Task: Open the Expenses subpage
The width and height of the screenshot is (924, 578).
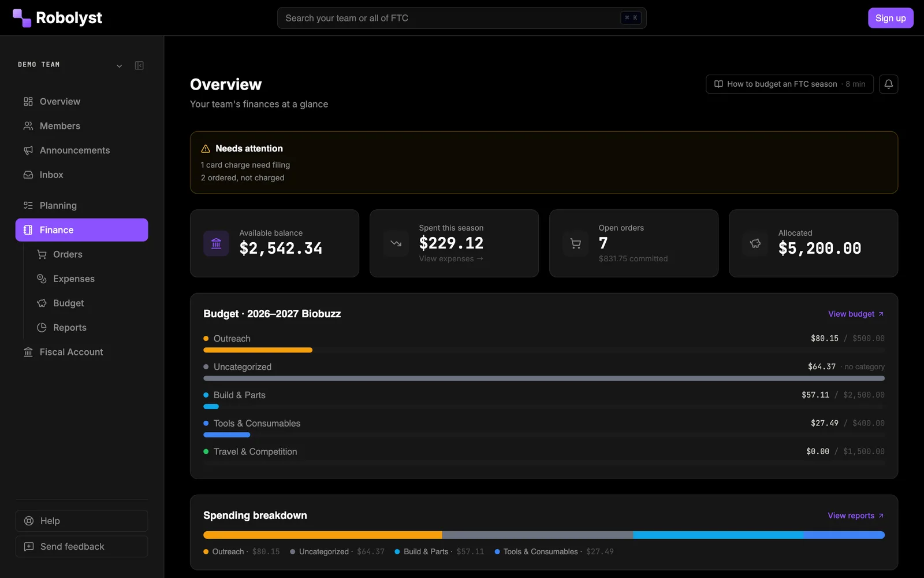Action: pyautogui.click(x=88, y=279)
